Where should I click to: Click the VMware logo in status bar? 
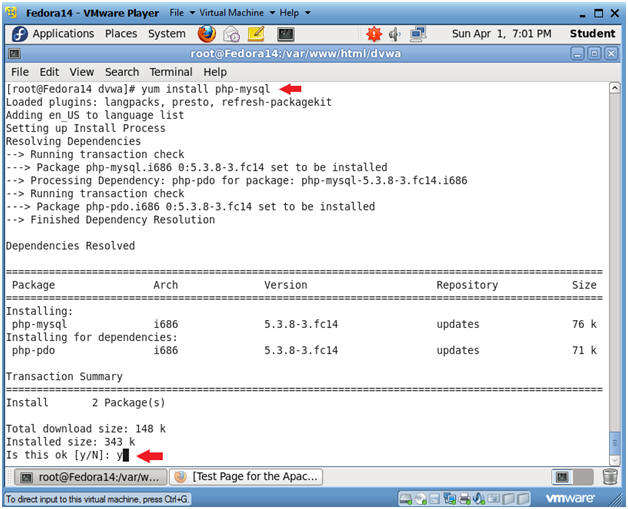click(x=570, y=499)
